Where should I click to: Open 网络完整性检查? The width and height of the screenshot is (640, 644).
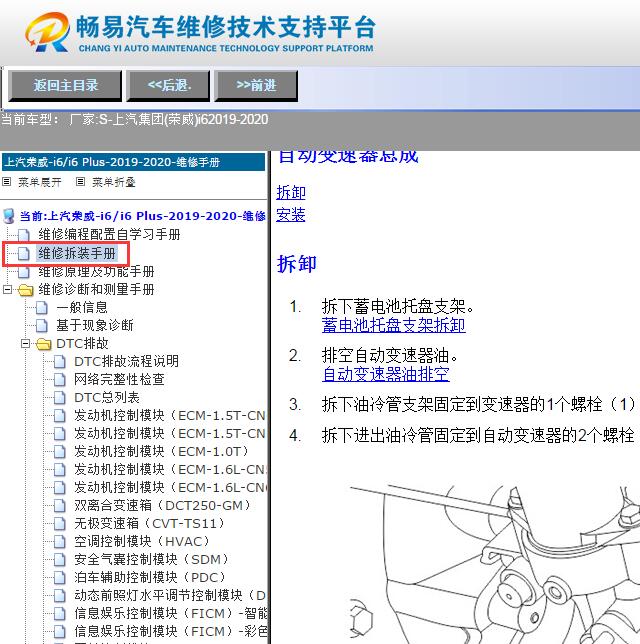[x=119, y=379]
